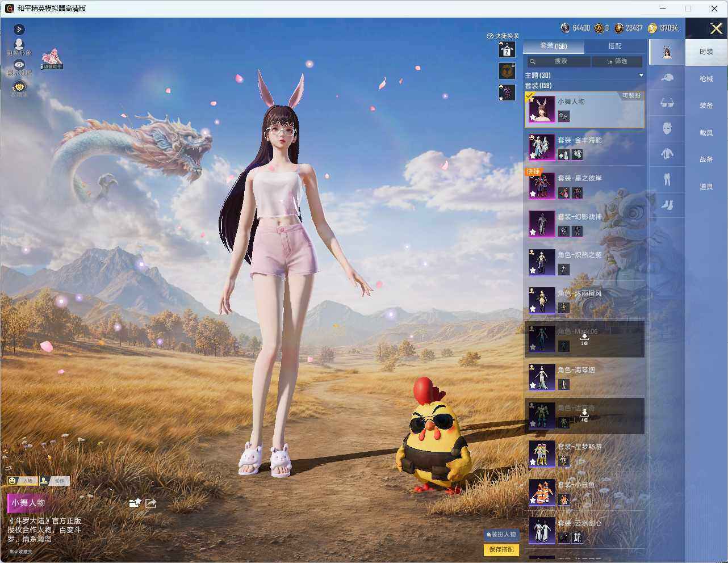Select the pants category icon
The image size is (728, 563).
[667, 179]
